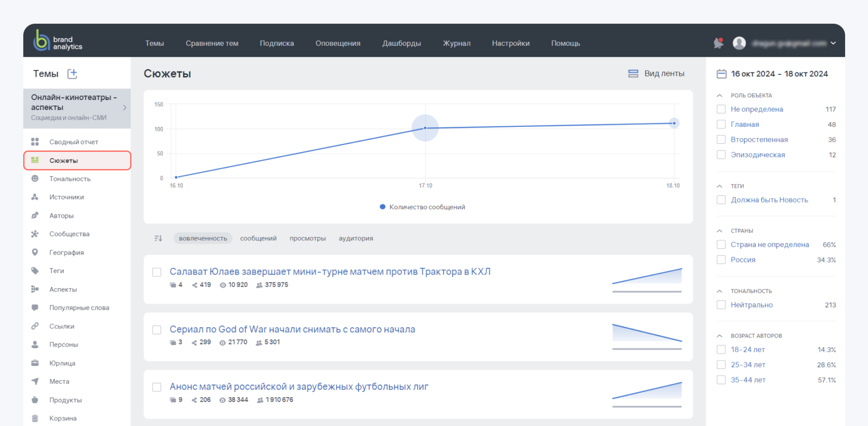Screen dimensions: 868x426
Task: Enable the Россия country filter
Action: [x=721, y=260]
